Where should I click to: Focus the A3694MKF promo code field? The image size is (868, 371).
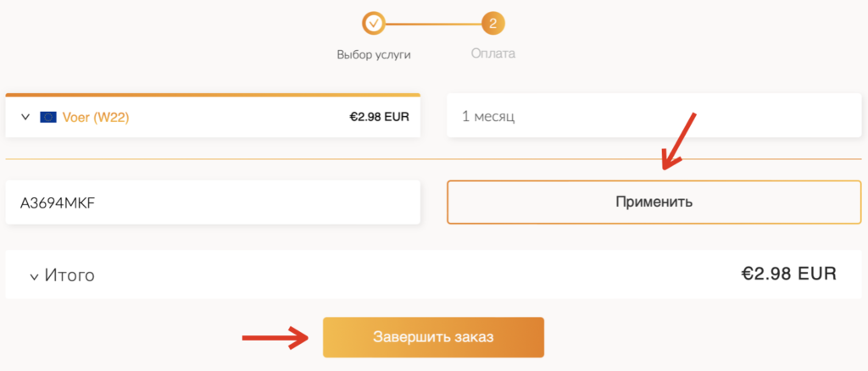tap(213, 202)
